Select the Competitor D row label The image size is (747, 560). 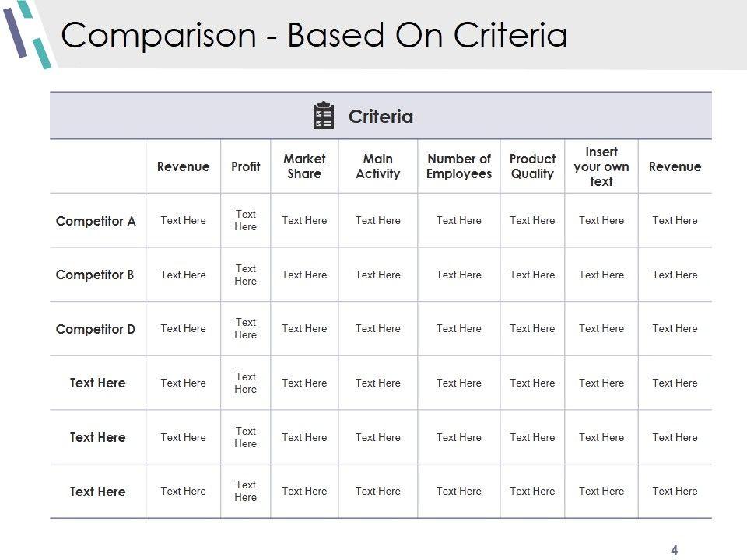(x=96, y=329)
